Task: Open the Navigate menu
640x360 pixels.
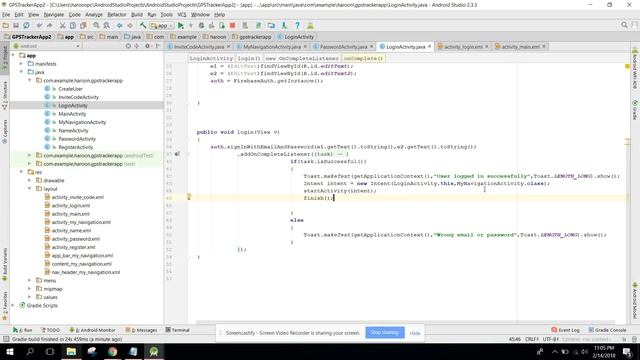Action: (x=54, y=15)
